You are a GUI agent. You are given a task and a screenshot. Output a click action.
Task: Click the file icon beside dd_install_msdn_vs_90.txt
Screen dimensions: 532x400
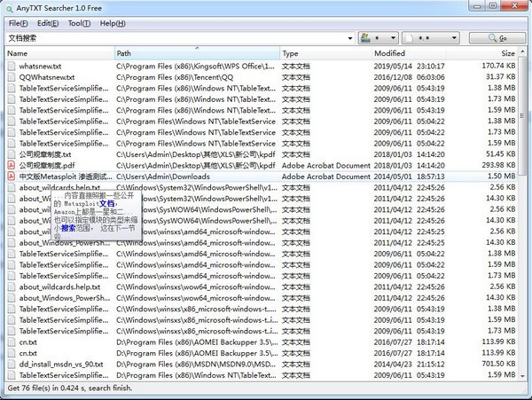(x=12, y=365)
